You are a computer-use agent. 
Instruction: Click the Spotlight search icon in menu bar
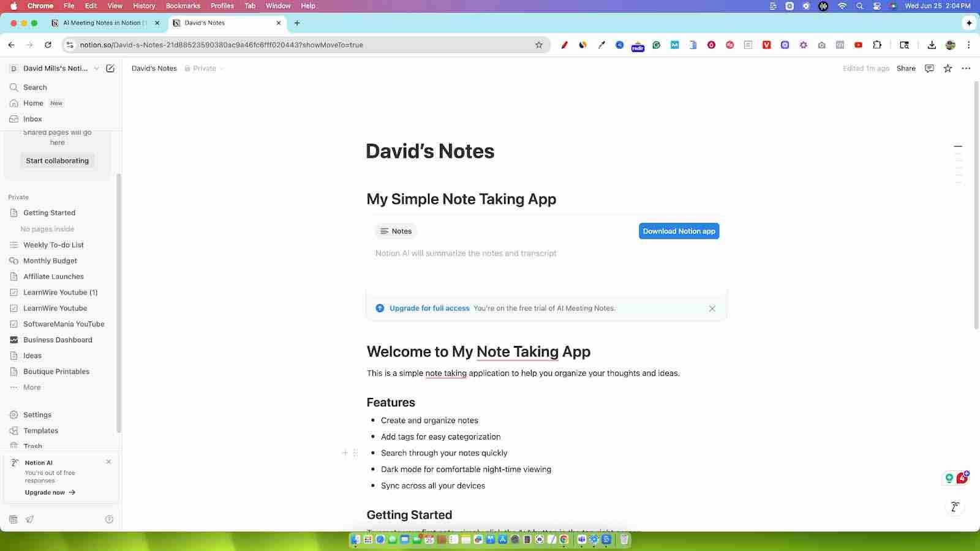[859, 6]
